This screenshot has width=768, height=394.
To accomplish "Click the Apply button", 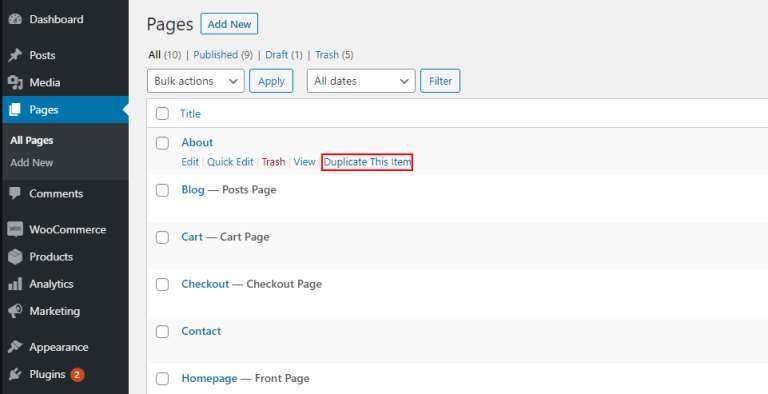I will (271, 81).
